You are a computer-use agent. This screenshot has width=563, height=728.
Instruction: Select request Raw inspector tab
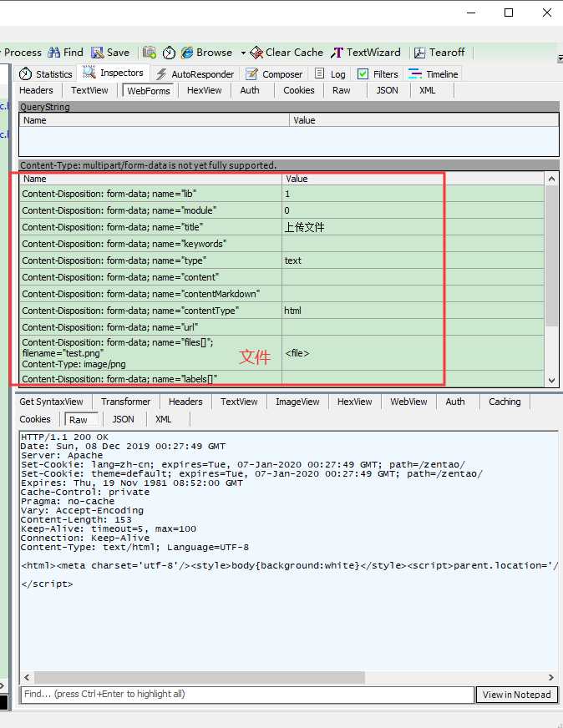[341, 90]
